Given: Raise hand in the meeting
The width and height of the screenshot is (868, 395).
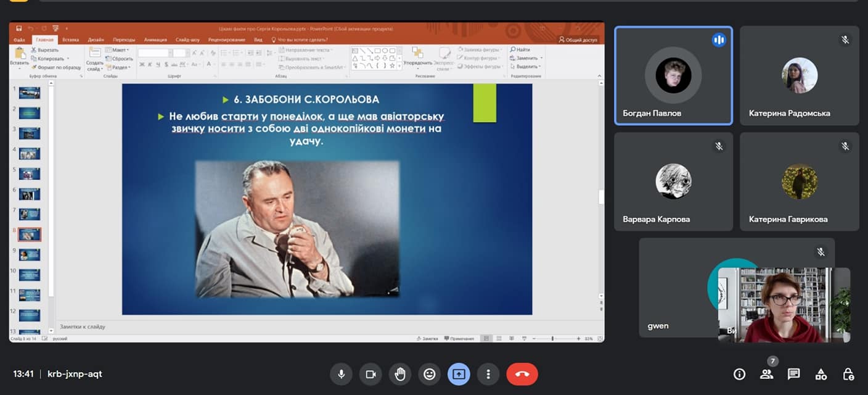Looking at the screenshot, I should (400, 374).
